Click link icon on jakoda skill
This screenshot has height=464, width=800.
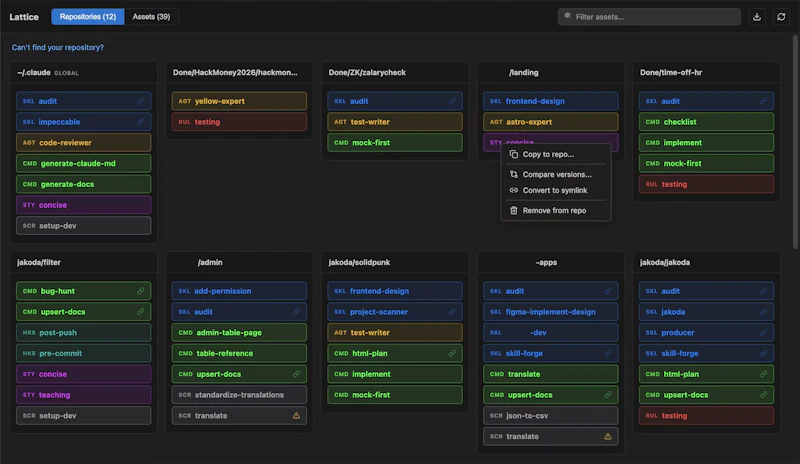pyautogui.click(x=763, y=312)
